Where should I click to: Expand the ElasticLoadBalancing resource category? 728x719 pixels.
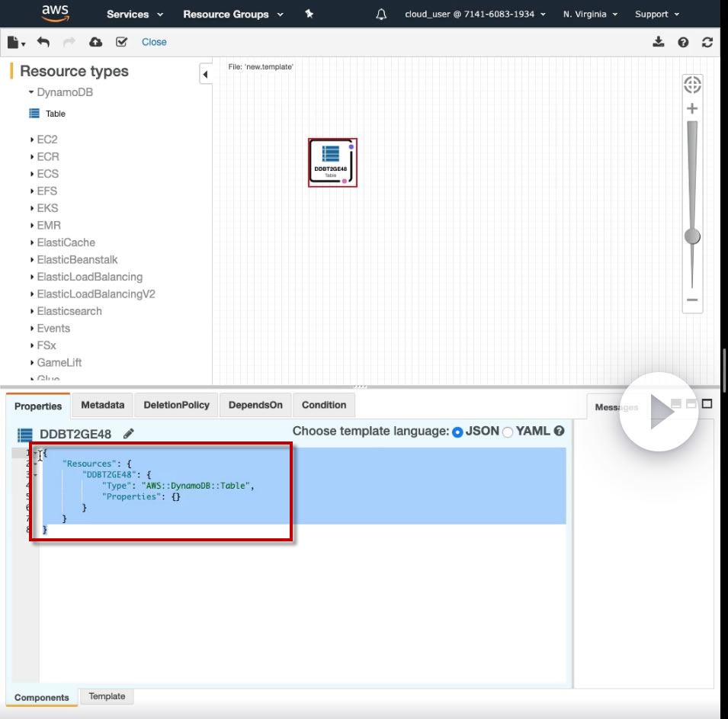[x=86, y=278]
